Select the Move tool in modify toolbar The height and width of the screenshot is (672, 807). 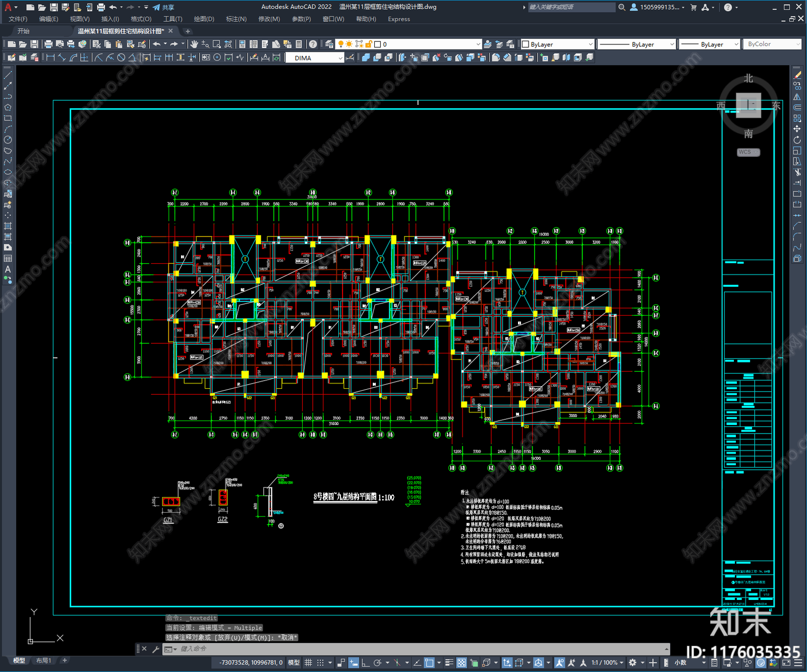pyautogui.click(x=797, y=129)
